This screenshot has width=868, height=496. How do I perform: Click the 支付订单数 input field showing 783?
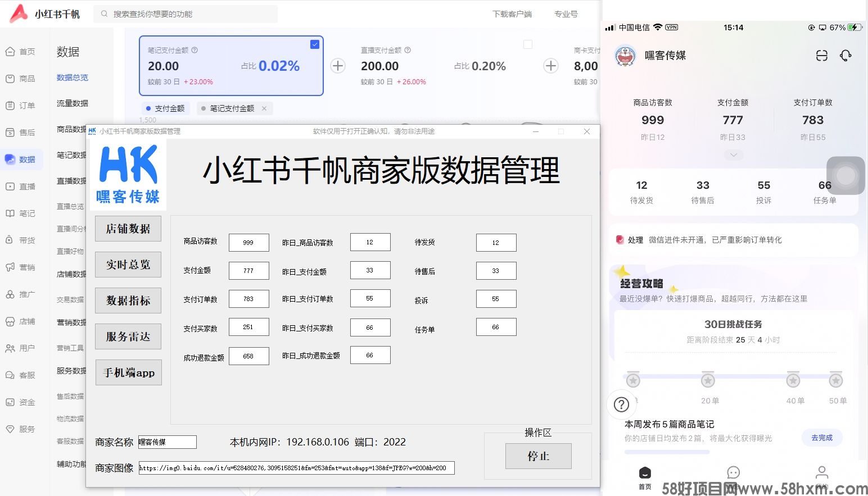pos(249,299)
